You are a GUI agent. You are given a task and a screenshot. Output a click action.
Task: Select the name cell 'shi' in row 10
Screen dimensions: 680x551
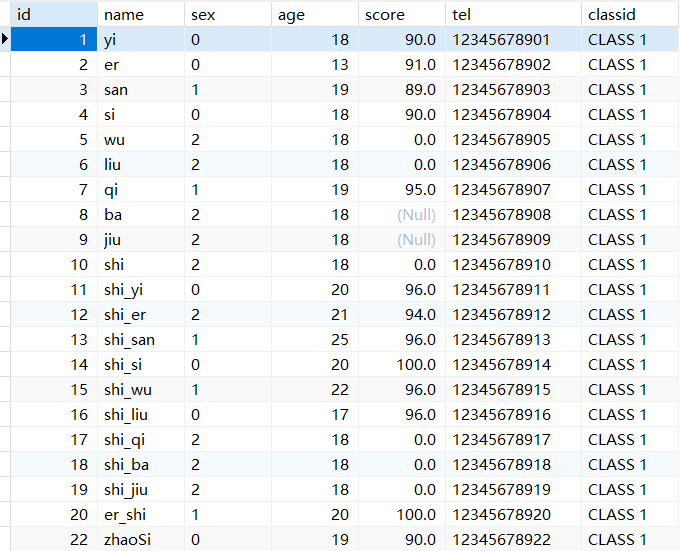pyautogui.click(x=141, y=264)
